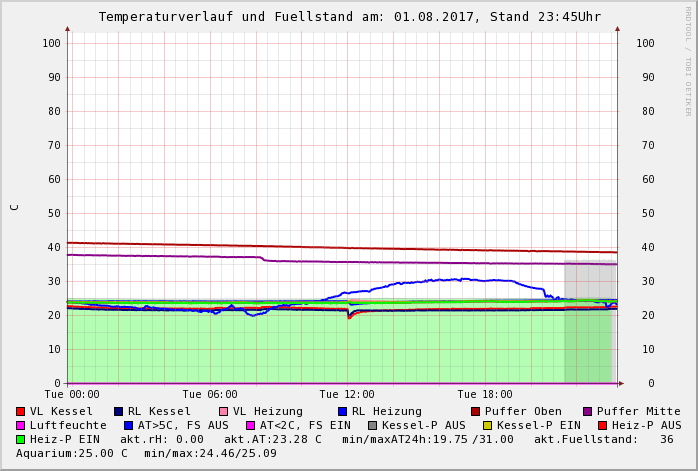The height and width of the screenshot is (471, 698).
Task: Select the pink VL Heizung legend swatch
Action: point(223,411)
